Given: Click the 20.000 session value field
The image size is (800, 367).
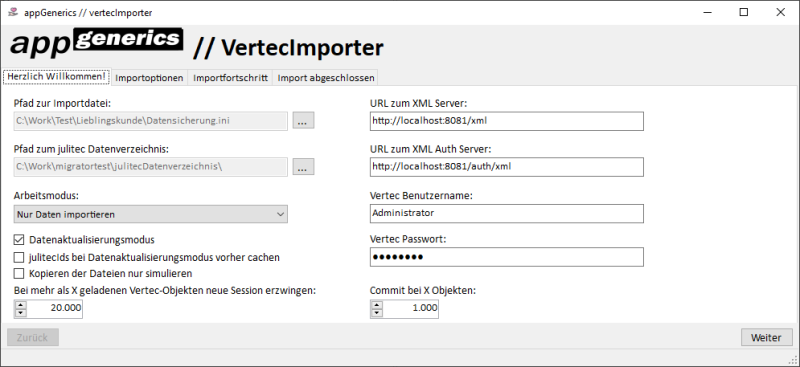Looking at the screenshot, I should pos(55,308).
